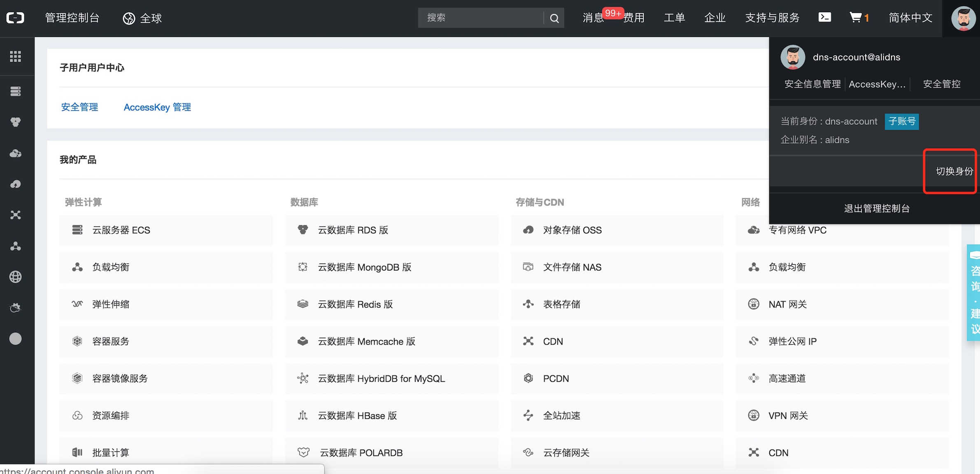Open 弹性公网 IP product
Screen dimensions: 980x474
(842, 341)
